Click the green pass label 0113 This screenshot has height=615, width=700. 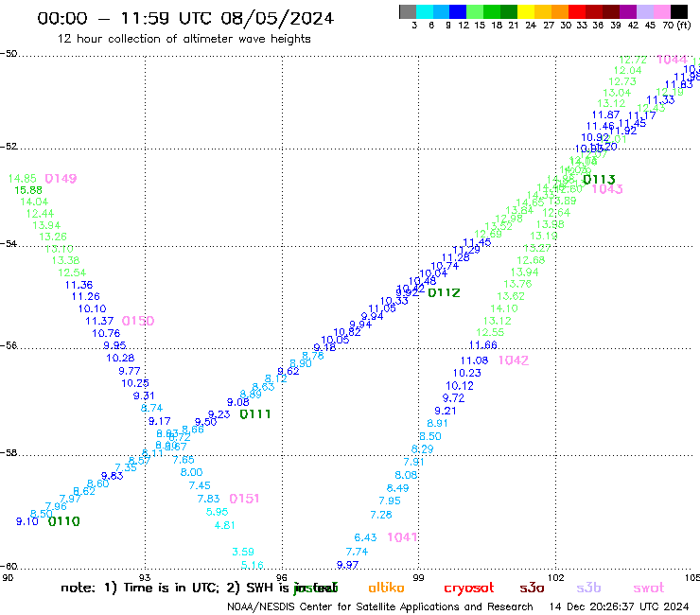[x=599, y=179]
